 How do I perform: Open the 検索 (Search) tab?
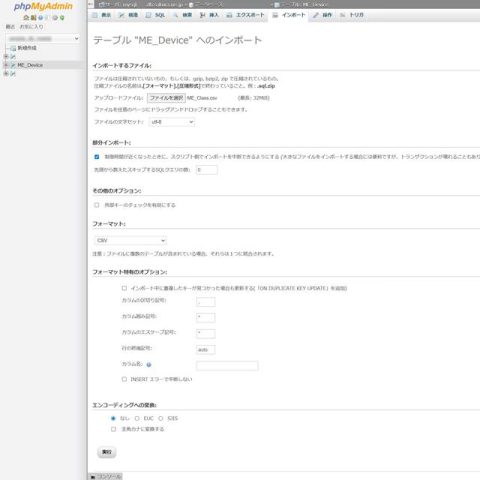click(x=183, y=15)
